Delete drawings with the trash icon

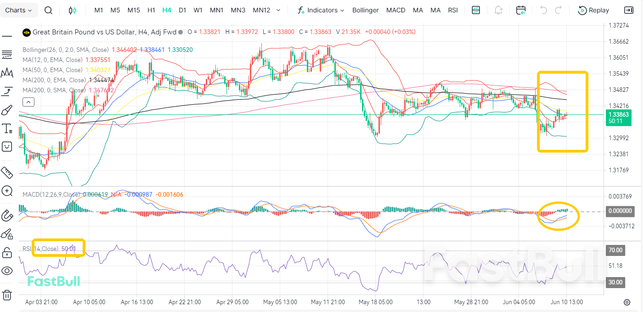7,295
